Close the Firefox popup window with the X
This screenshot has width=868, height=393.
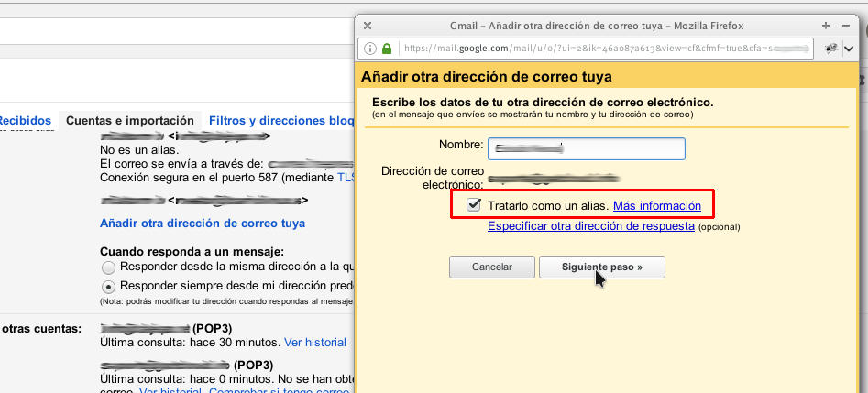(368, 26)
